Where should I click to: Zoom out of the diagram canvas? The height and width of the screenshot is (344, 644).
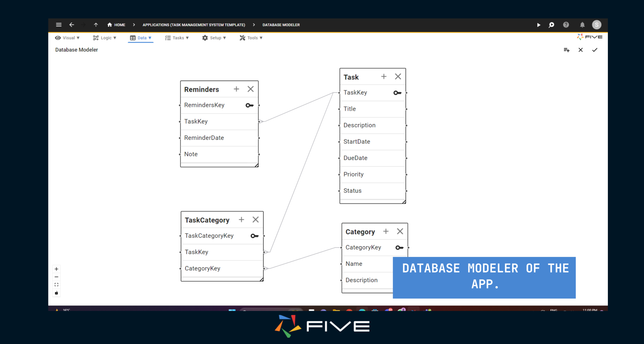point(56,277)
